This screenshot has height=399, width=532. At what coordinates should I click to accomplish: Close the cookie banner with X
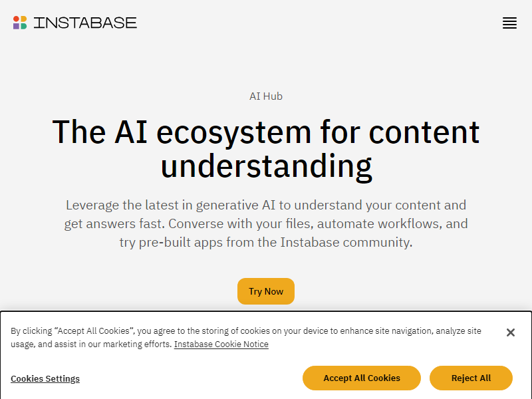[x=511, y=332]
